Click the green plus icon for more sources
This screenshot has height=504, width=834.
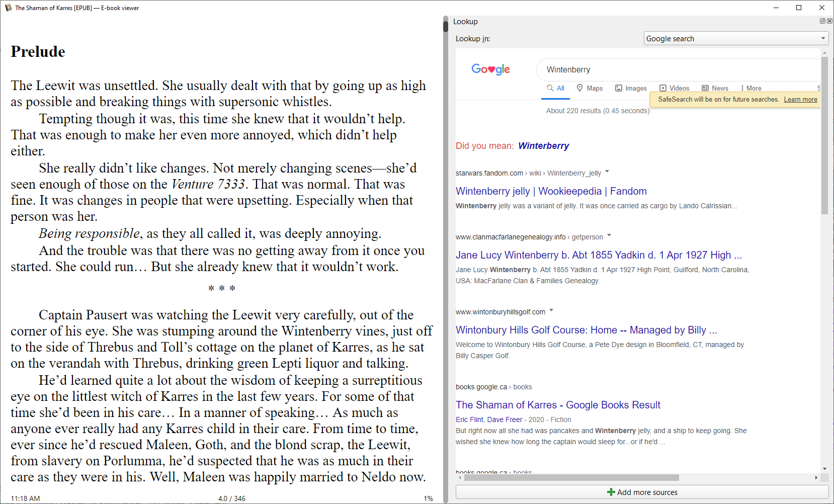pyautogui.click(x=611, y=492)
